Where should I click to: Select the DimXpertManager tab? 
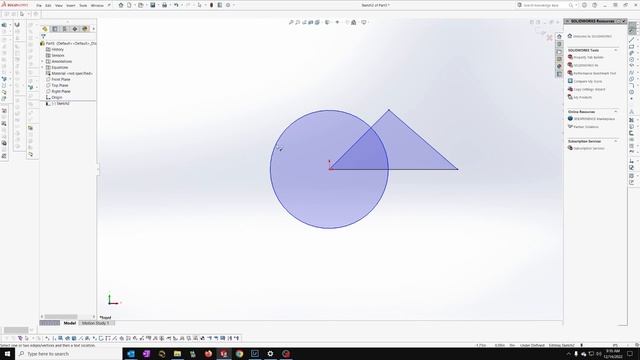pyautogui.click(x=75, y=29)
